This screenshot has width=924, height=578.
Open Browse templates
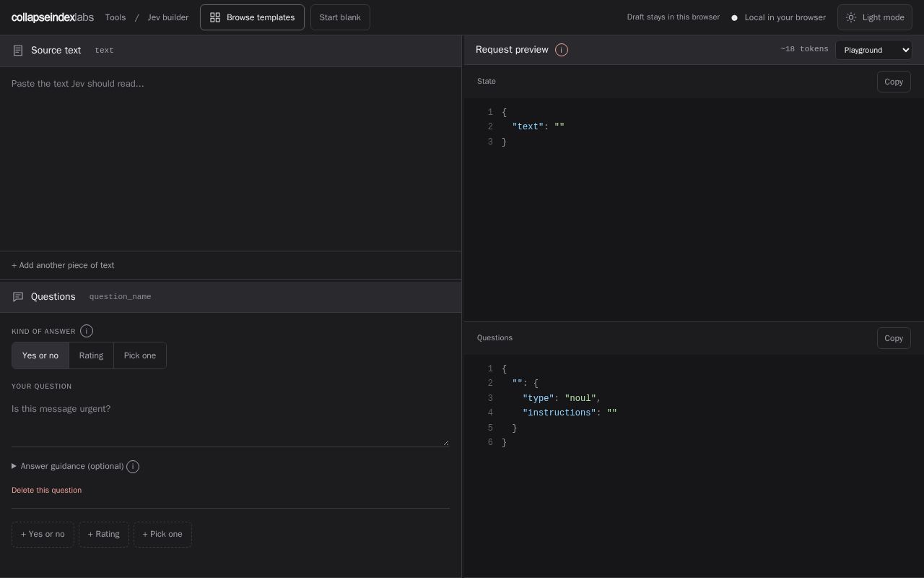252,17
